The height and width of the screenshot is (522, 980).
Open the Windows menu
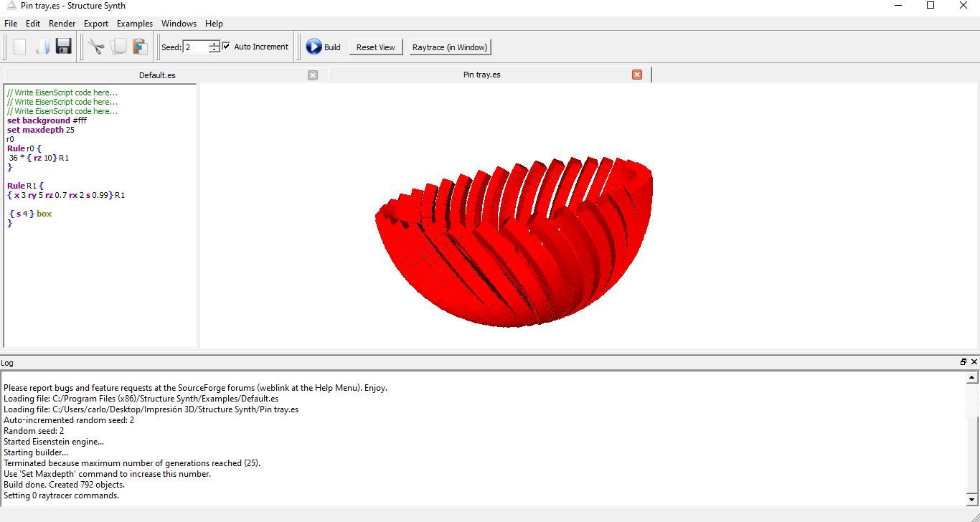[179, 24]
